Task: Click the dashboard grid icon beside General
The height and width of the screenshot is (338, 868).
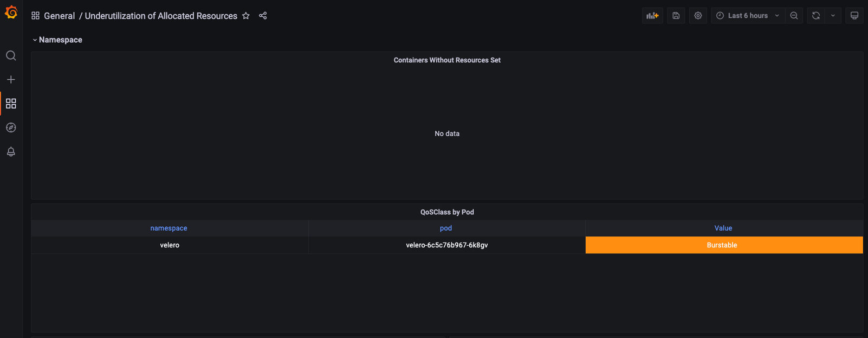Action: [35, 16]
